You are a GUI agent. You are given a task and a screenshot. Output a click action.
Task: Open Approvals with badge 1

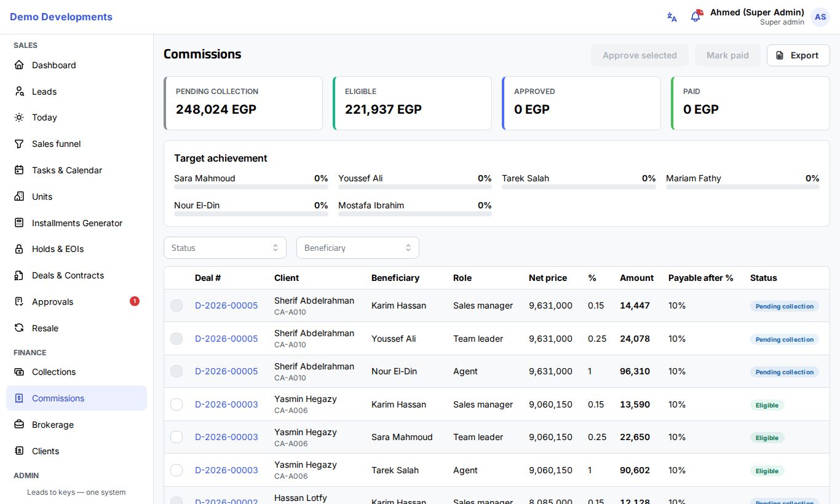76,302
